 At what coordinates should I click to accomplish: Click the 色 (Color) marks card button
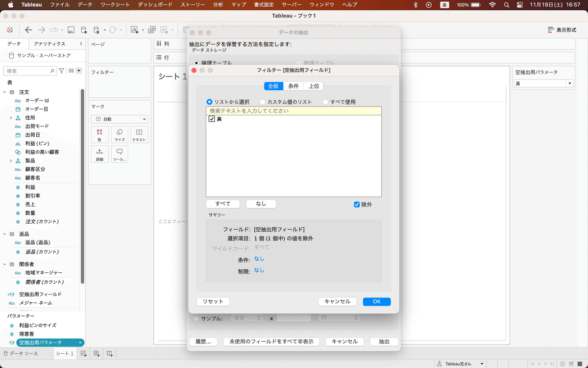pyautogui.click(x=99, y=135)
